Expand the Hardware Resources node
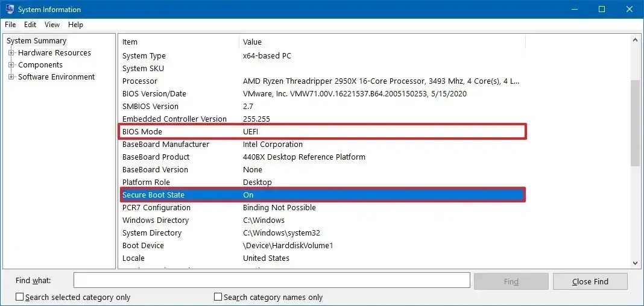Screen dimensions: 644x306 (x=11, y=53)
